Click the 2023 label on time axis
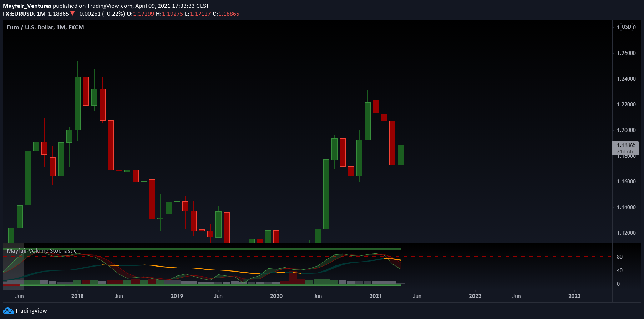The width and height of the screenshot is (644, 319). [574, 296]
